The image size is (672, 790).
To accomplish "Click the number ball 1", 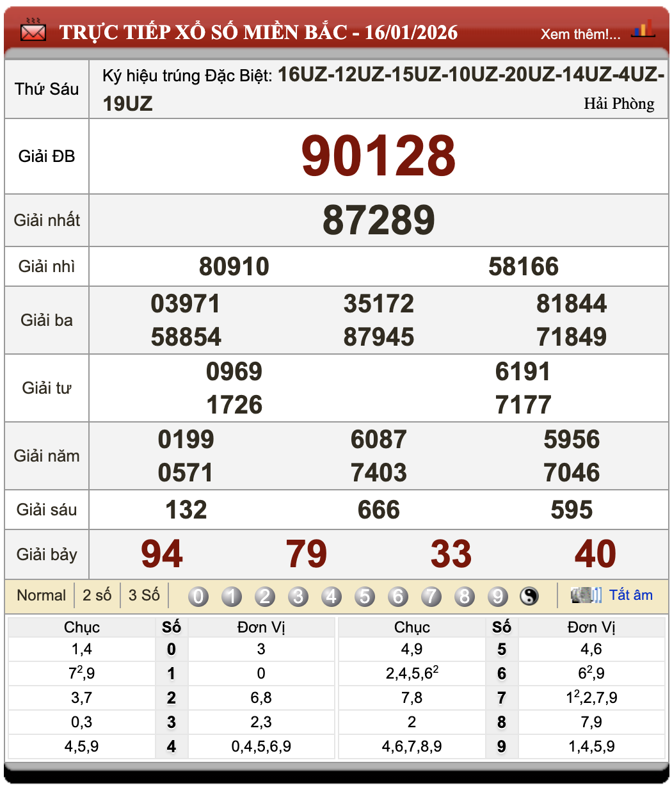I will (232, 595).
